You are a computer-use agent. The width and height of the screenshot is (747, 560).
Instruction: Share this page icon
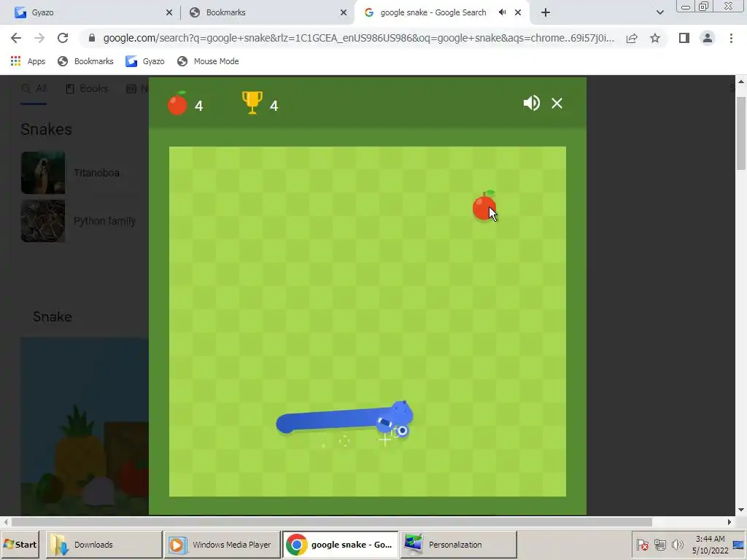632,38
